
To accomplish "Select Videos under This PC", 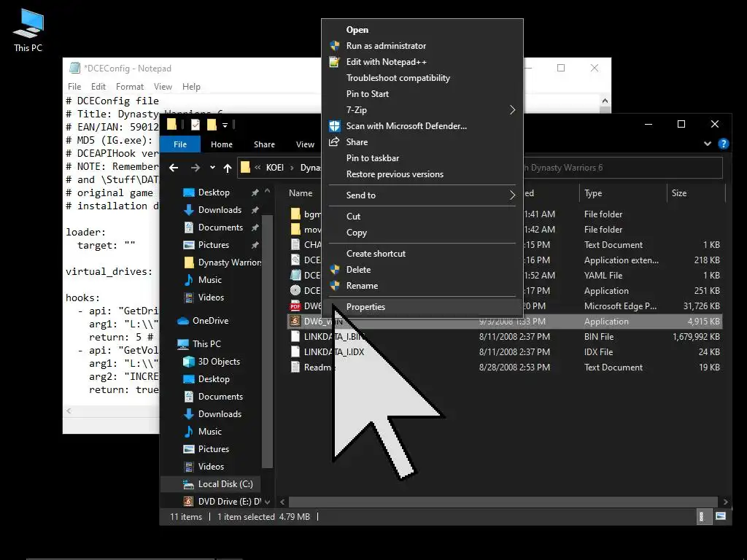I will coord(204,467).
